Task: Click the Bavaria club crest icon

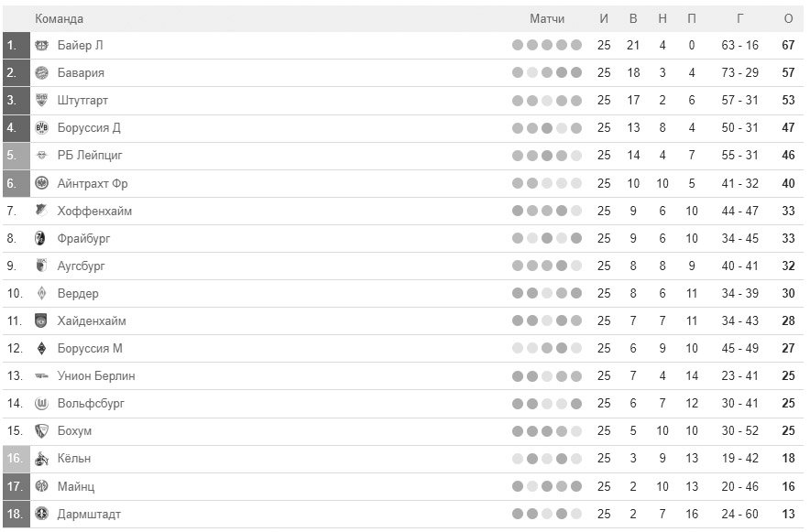Action: pyautogui.click(x=41, y=72)
